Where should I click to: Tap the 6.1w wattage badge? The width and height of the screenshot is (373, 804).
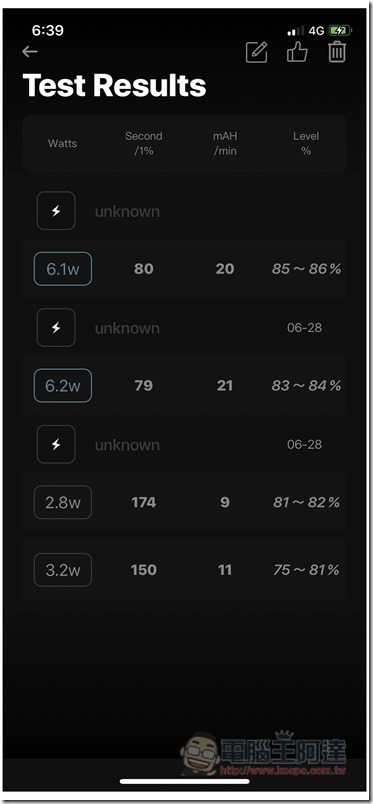tap(63, 269)
